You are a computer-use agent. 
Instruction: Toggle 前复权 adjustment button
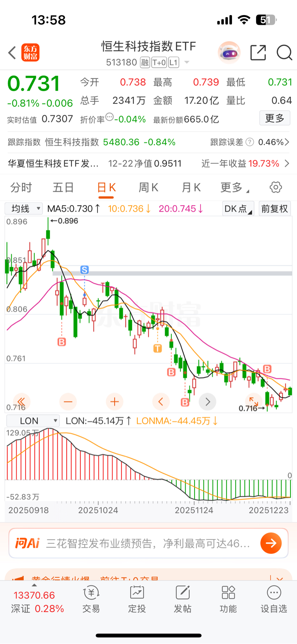click(x=275, y=209)
